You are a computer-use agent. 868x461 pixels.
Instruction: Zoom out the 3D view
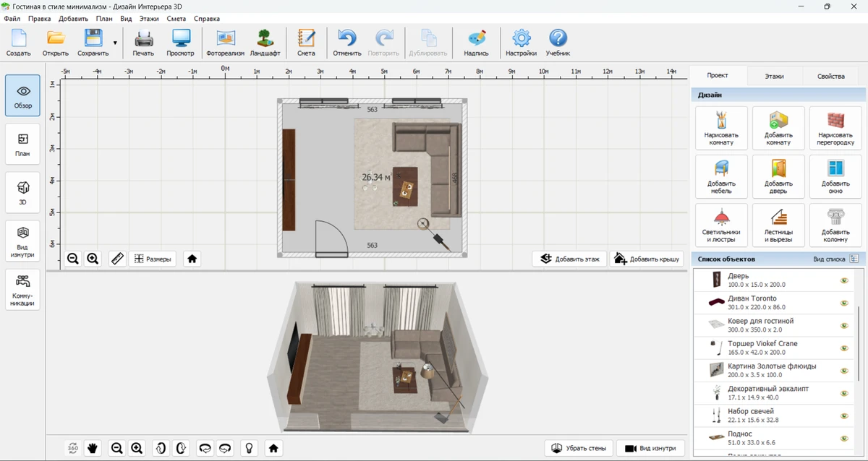click(x=116, y=448)
